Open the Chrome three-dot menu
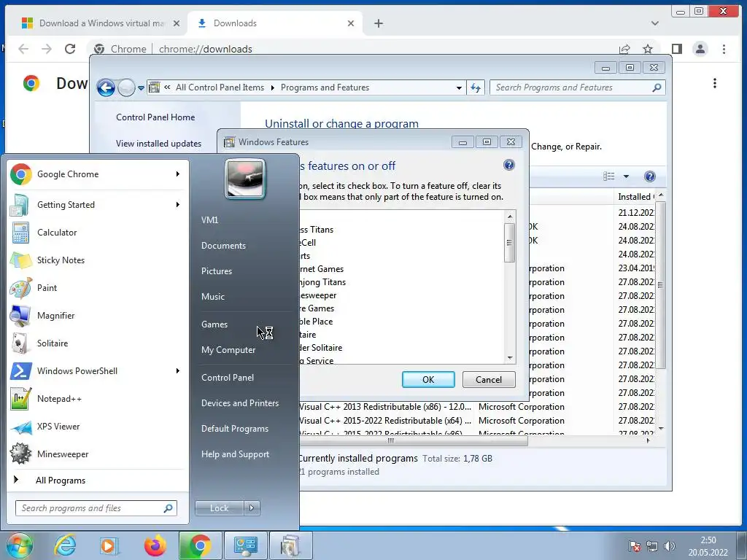This screenshot has width=747, height=560. 724,49
